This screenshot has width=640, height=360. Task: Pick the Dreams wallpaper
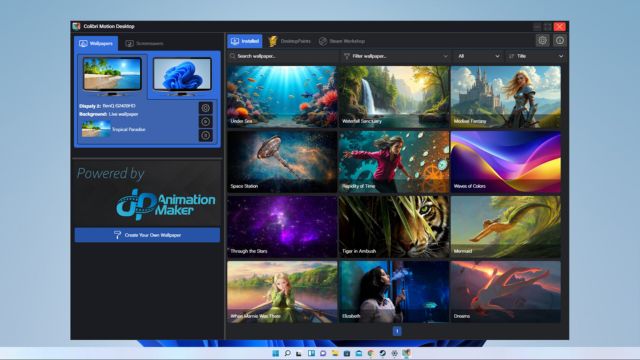coord(506,292)
